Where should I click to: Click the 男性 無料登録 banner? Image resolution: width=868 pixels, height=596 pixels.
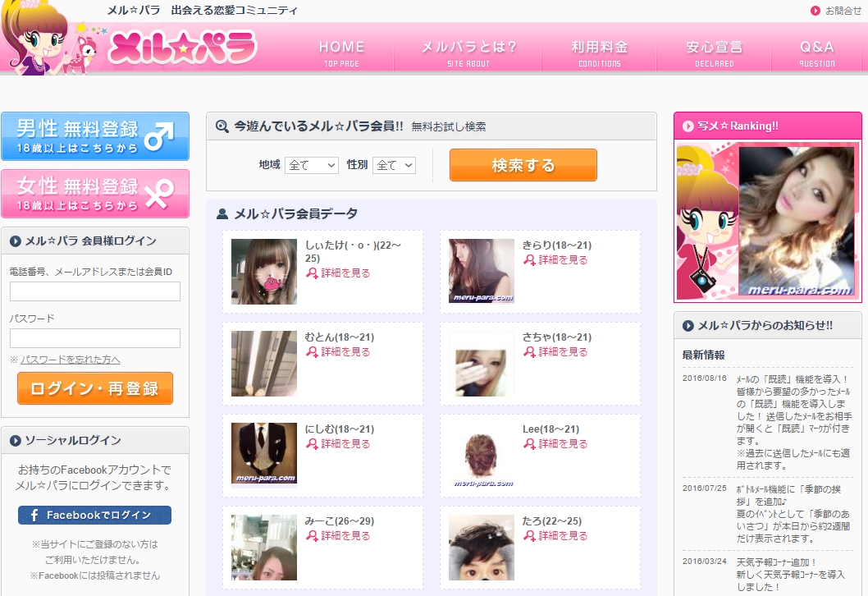(x=95, y=136)
